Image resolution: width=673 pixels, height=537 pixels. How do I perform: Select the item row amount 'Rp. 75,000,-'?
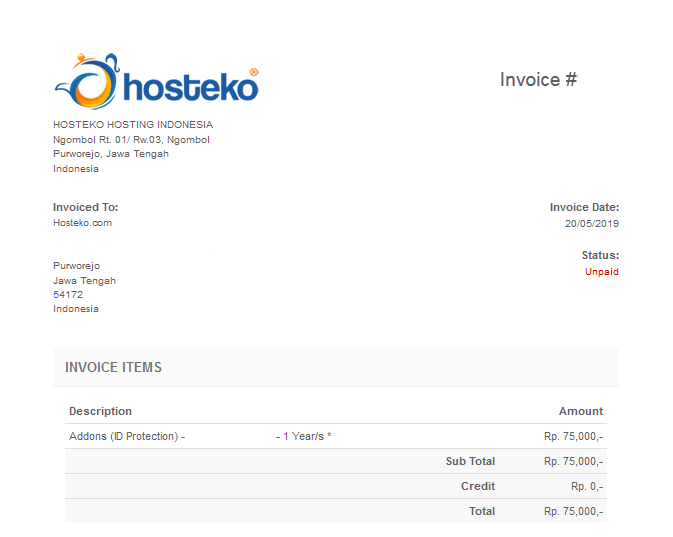click(x=573, y=436)
